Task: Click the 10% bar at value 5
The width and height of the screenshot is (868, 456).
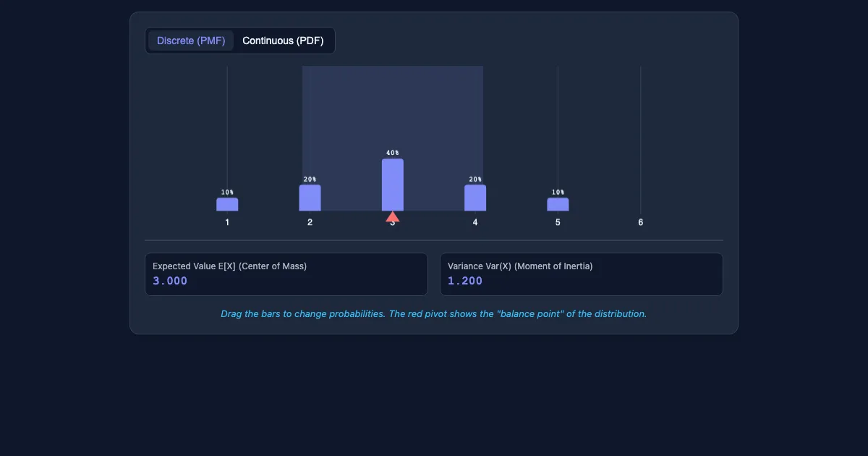Action: click(558, 204)
